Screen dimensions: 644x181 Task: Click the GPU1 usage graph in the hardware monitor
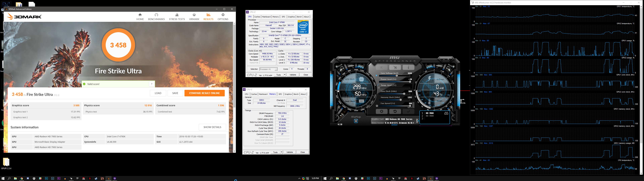pos(555,49)
